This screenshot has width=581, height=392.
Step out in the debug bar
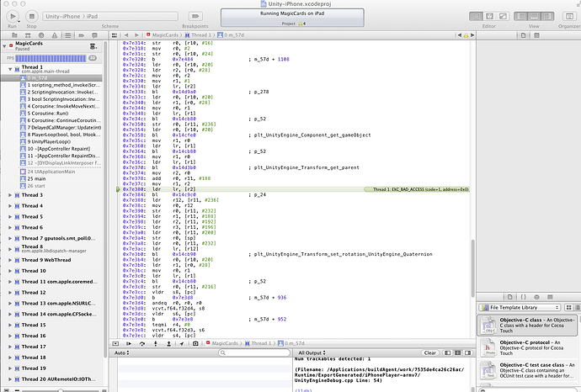coord(168,343)
